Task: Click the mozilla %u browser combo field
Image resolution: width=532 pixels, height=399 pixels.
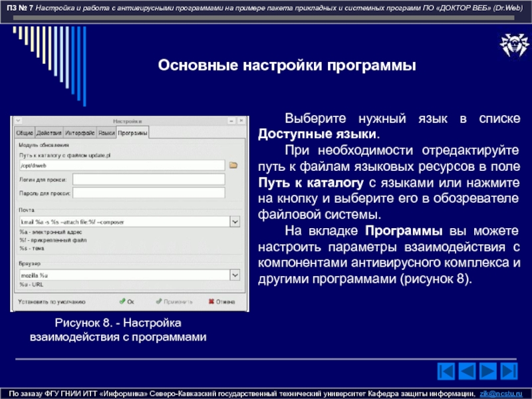Action: (x=125, y=275)
